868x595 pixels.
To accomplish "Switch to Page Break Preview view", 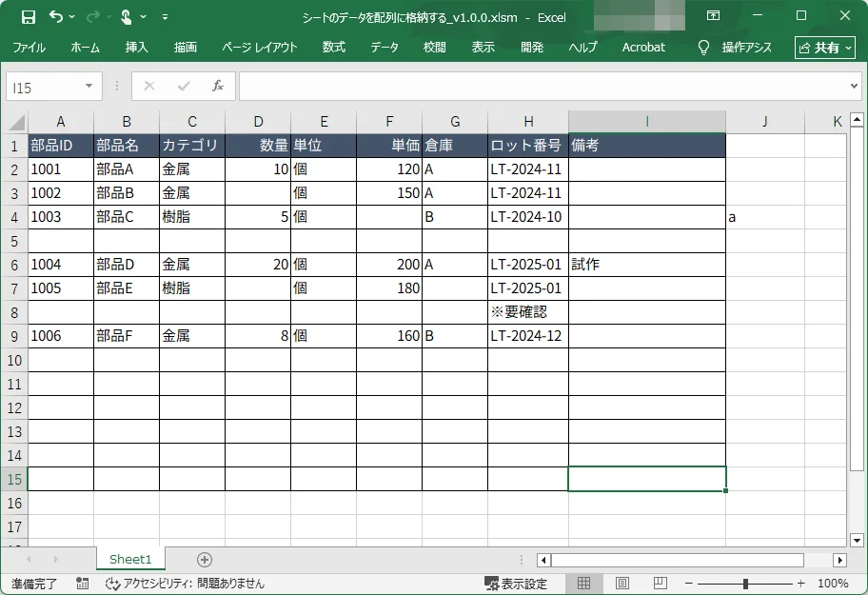I will coord(659,584).
